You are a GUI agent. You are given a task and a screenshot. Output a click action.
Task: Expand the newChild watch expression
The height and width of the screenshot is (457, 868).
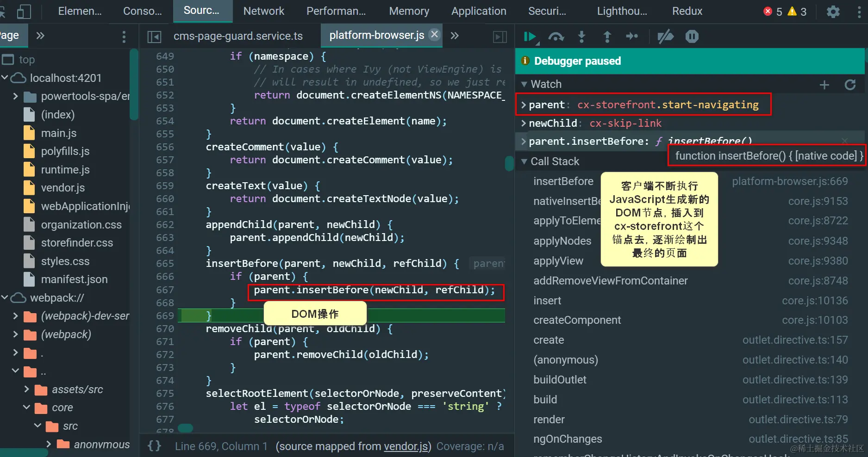[x=524, y=123]
